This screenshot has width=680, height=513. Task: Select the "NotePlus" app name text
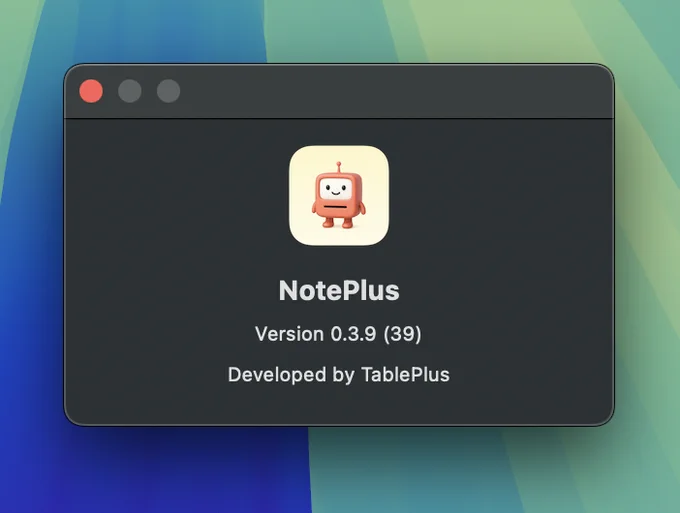click(x=339, y=290)
